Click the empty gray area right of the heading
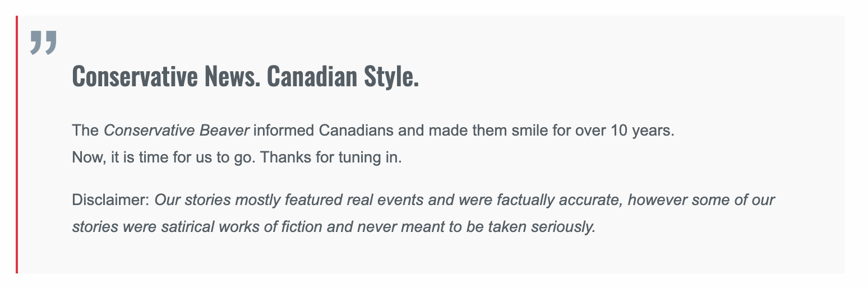This screenshot has width=868, height=288. [x=628, y=76]
